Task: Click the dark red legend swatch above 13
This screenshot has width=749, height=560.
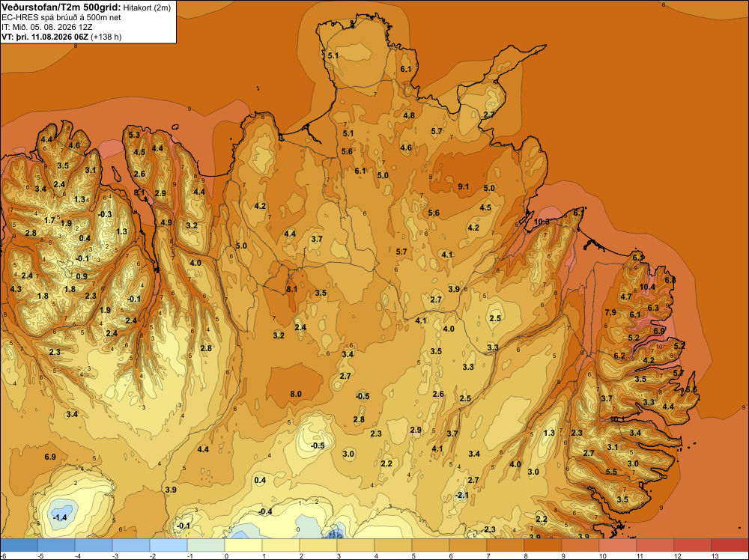Action: [x=730, y=545]
